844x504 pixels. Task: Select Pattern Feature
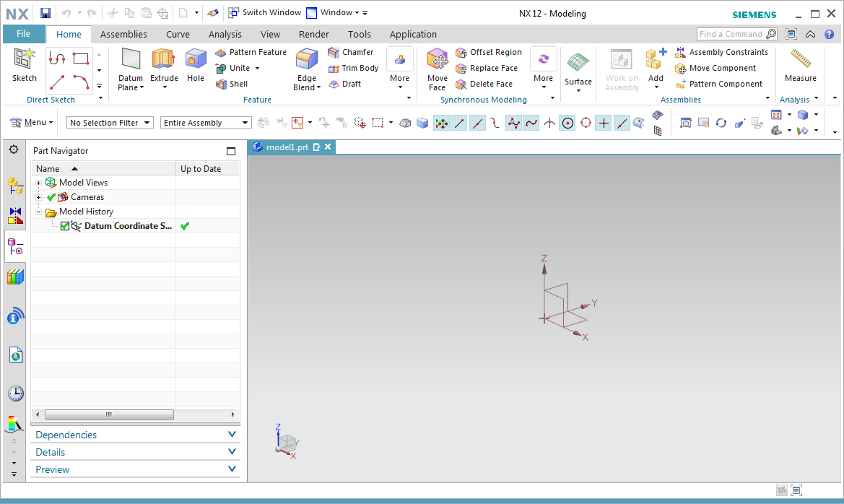251,52
